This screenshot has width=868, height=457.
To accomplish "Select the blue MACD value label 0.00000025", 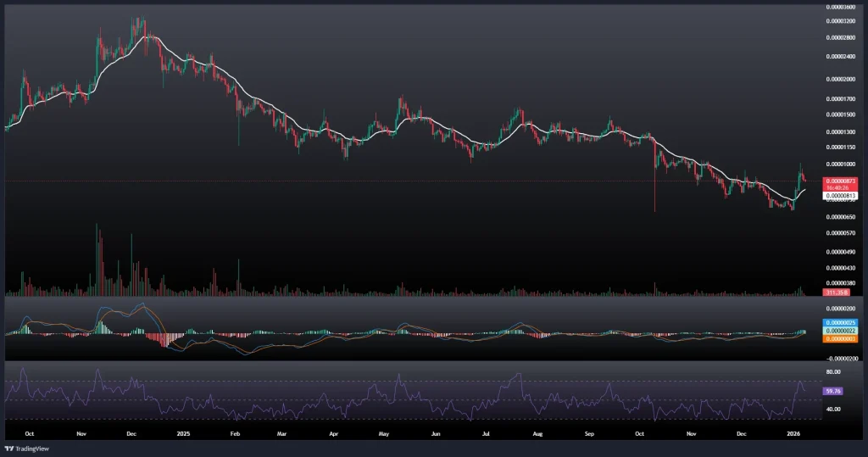I will tap(841, 323).
